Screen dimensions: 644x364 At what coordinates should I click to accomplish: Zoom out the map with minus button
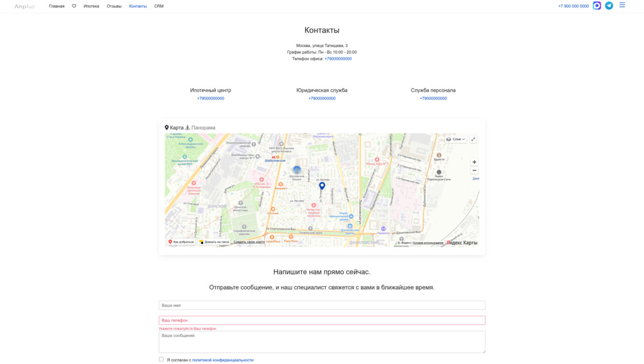coord(474,170)
